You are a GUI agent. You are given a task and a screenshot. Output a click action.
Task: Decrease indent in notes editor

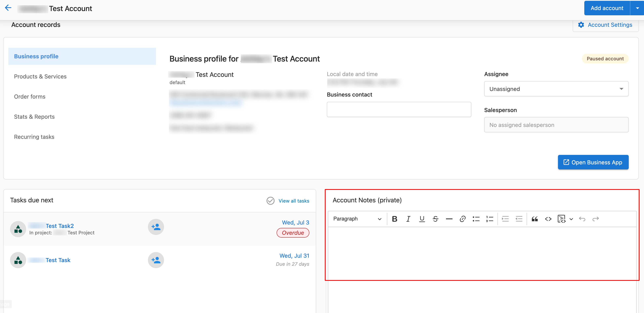519,219
